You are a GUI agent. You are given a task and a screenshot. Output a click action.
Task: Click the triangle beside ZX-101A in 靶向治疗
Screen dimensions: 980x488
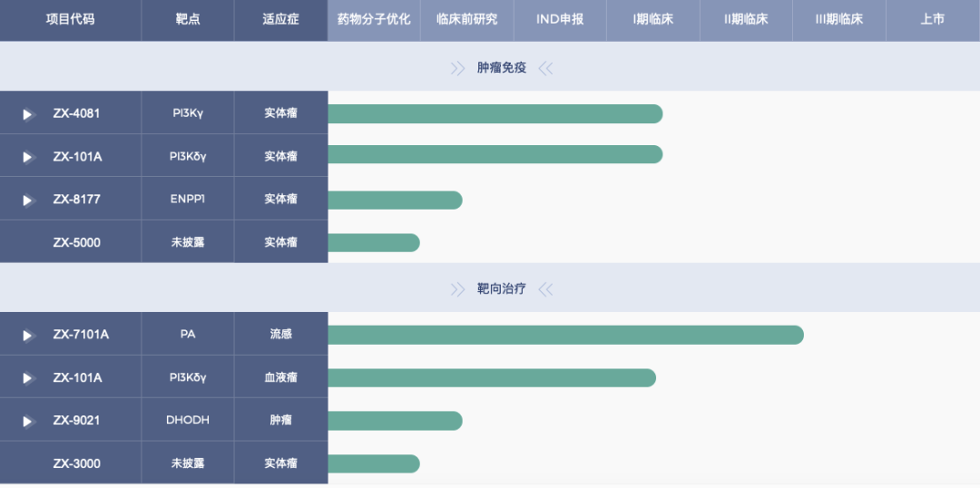pos(27,378)
